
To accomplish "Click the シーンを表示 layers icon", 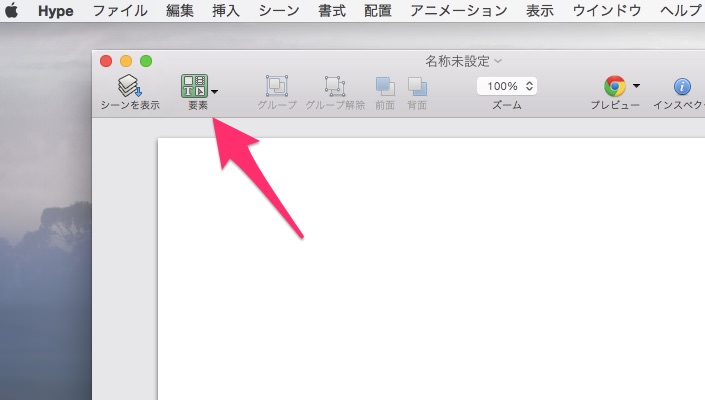I will point(129,86).
